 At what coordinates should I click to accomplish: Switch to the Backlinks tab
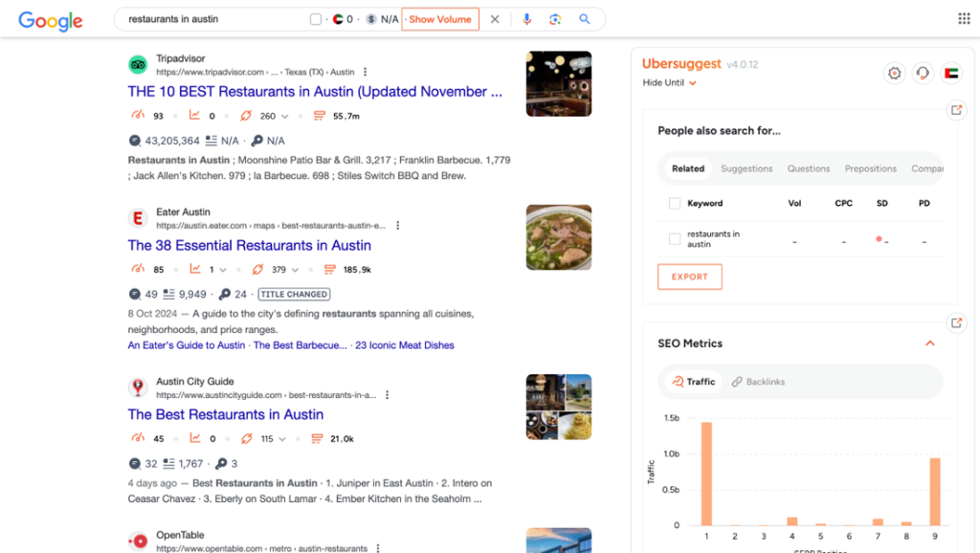coord(758,382)
